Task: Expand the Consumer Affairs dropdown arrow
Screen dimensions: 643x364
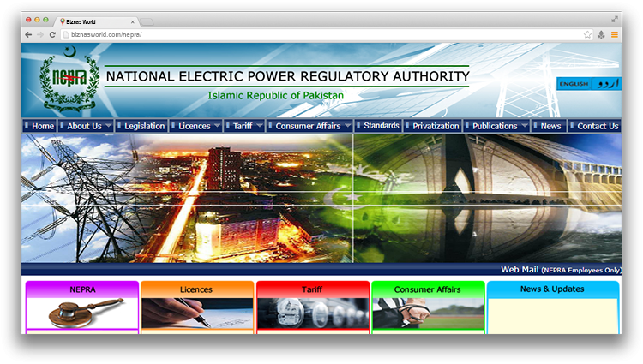Action: pyautogui.click(x=348, y=125)
